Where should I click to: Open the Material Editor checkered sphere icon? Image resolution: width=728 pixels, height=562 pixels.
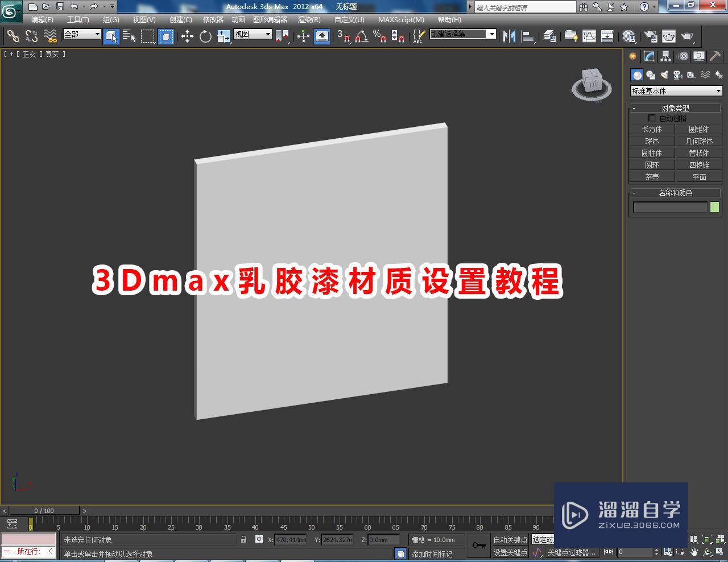pyautogui.click(x=628, y=36)
